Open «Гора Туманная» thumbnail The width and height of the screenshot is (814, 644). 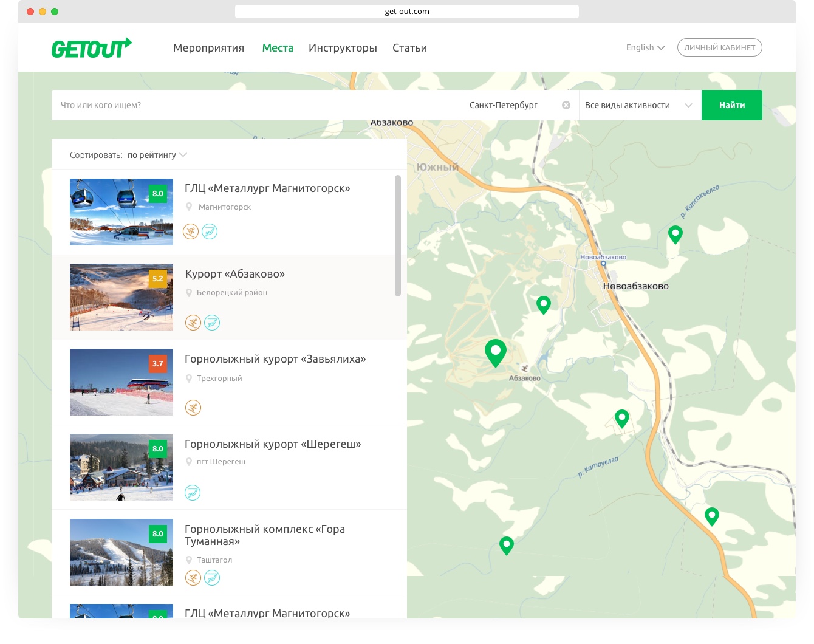pyautogui.click(x=121, y=552)
